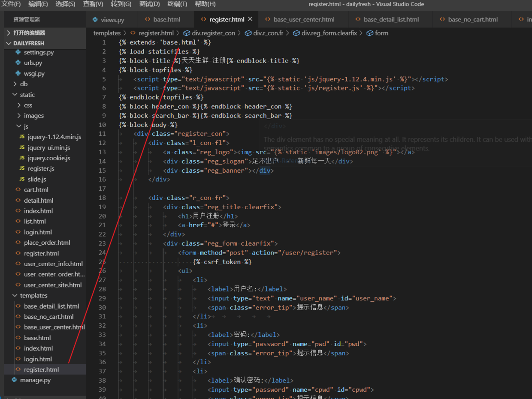Screen dimensions: 532x399
Task: Select the register.html editor tab
Action: (227, 19)
